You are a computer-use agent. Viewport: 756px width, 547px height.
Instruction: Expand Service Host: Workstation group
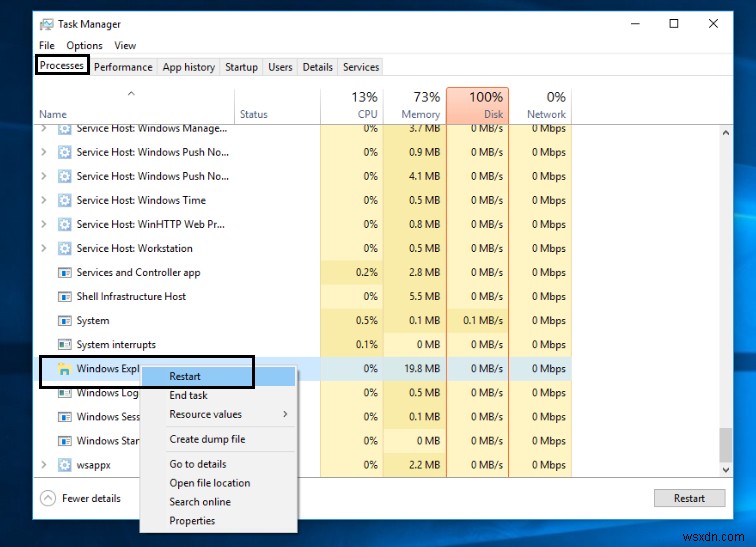pos(44,248)
